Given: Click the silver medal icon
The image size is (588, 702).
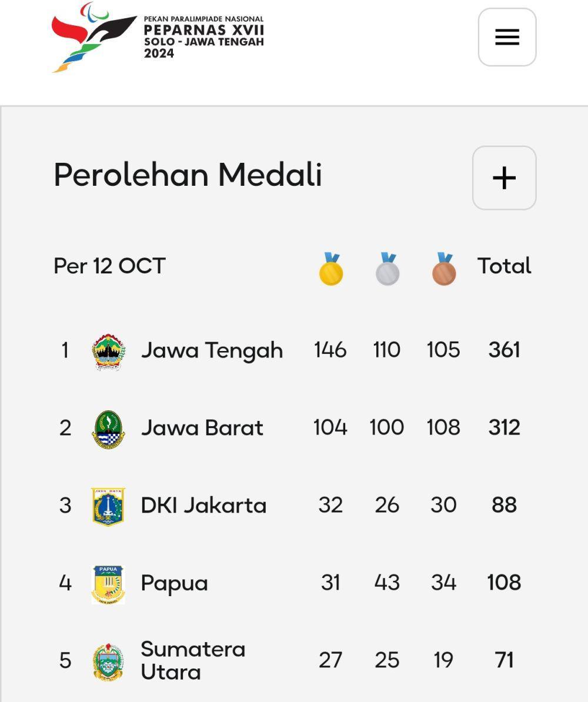Looking at the screenshot, I should pos(387,269).
